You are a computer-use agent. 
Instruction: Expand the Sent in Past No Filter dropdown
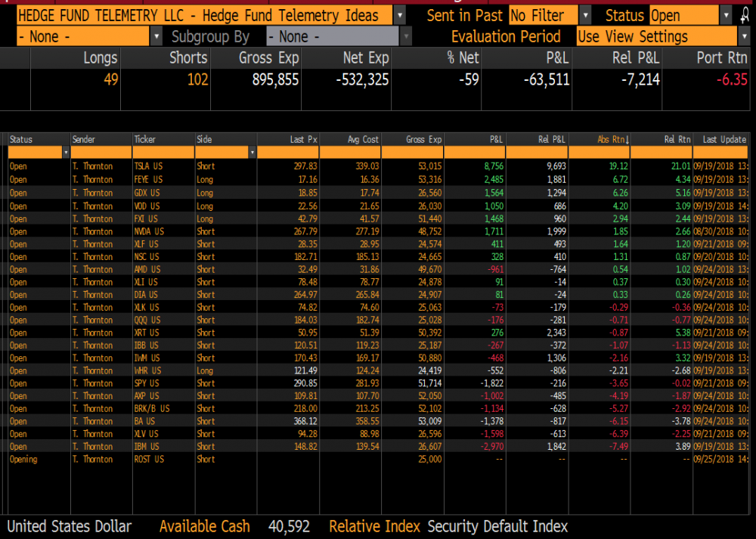tap(586, 15)
